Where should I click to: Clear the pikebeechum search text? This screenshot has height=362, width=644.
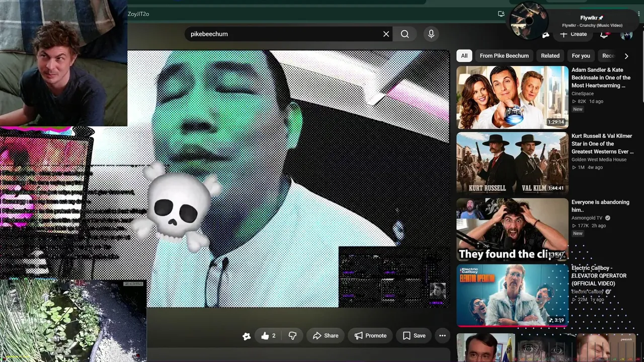(386, 34)
